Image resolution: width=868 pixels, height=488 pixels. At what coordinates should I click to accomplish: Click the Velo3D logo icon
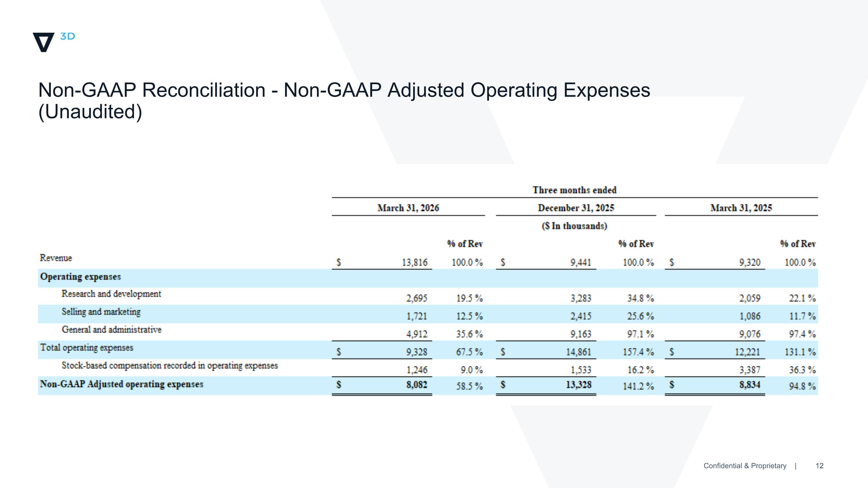[x=43, y=42]
